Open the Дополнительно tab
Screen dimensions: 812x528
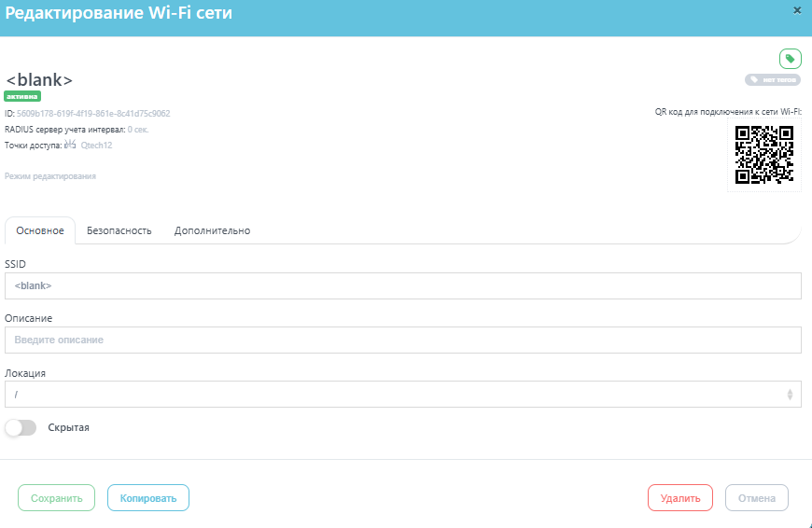point(212,230)
